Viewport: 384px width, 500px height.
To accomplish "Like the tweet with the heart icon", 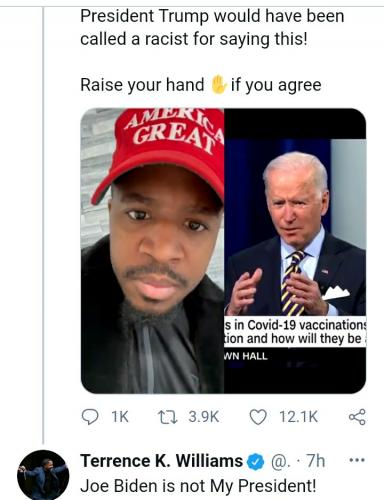I will tap(258, 417).
